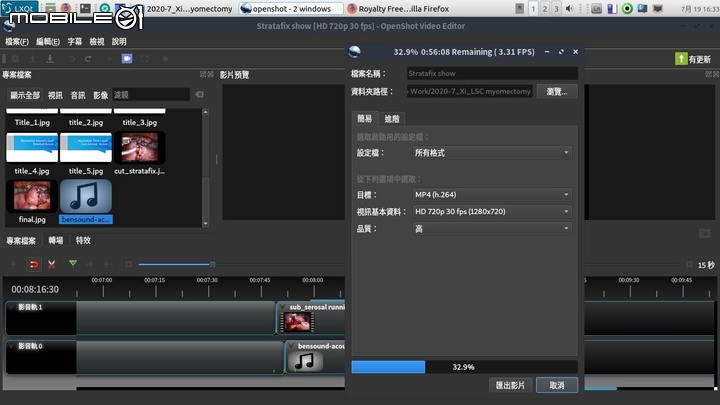Switch to the 轉場 panel tab

click(56, 240)
